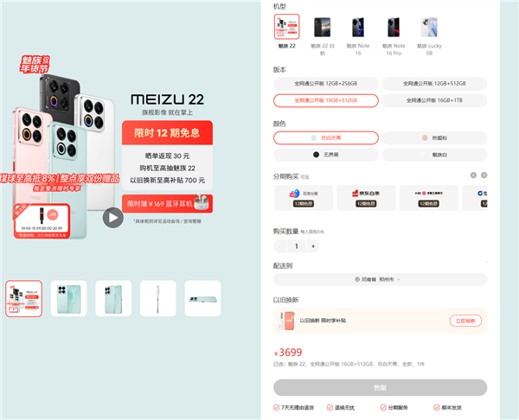Show next installment options with right arrow
Viewport: 519px width, 420px height.
tap(484, 175)
